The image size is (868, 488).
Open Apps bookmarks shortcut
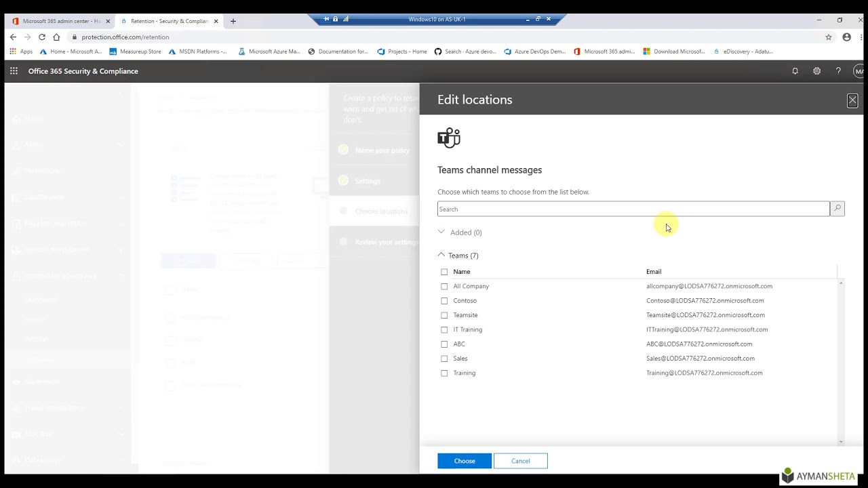pos(21,52)
